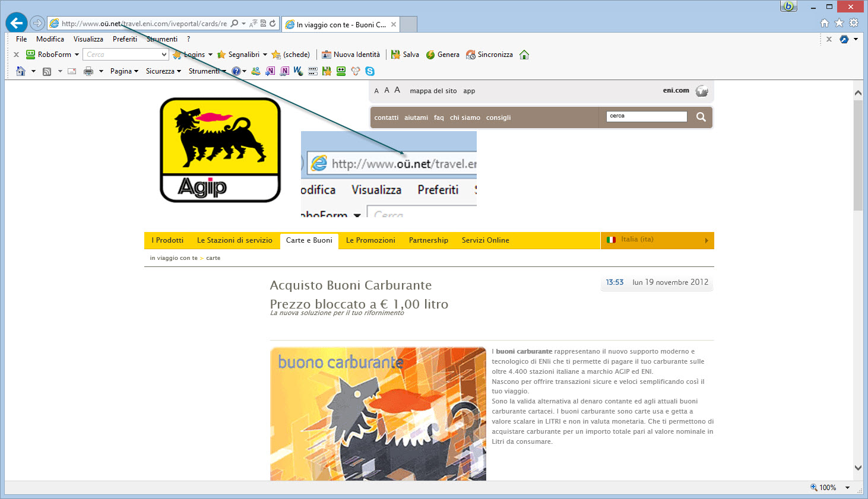This screenshot has height=499, width=868.
Task: Click RoboForm Sincronizza button
Action: (490, 55)
